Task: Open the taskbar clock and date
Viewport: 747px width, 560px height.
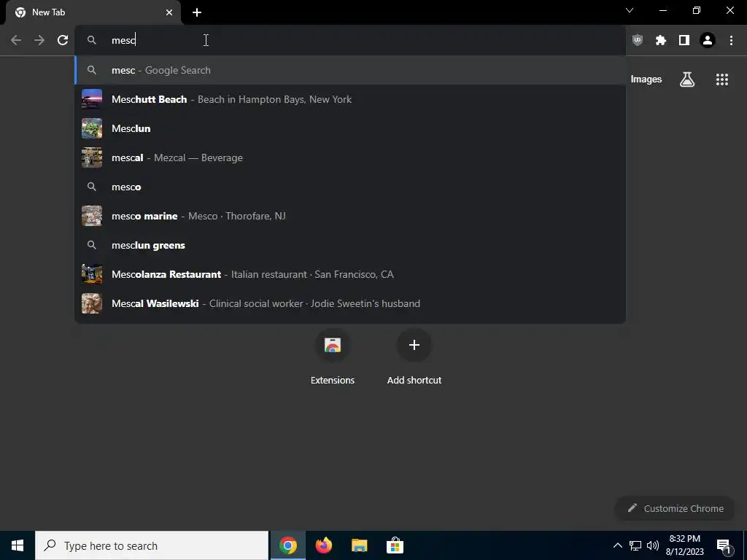Action: (x=684, y=545)
